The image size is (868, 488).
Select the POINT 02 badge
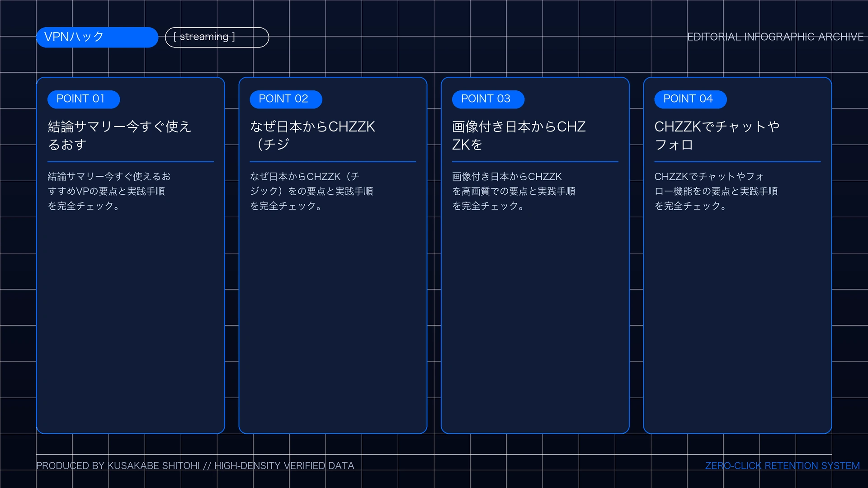286,99
